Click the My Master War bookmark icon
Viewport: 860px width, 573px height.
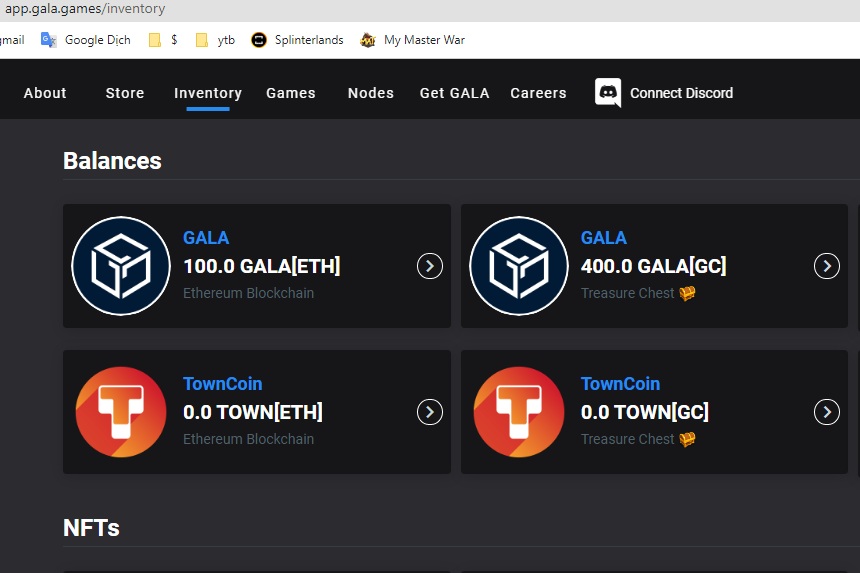point(367,40)
